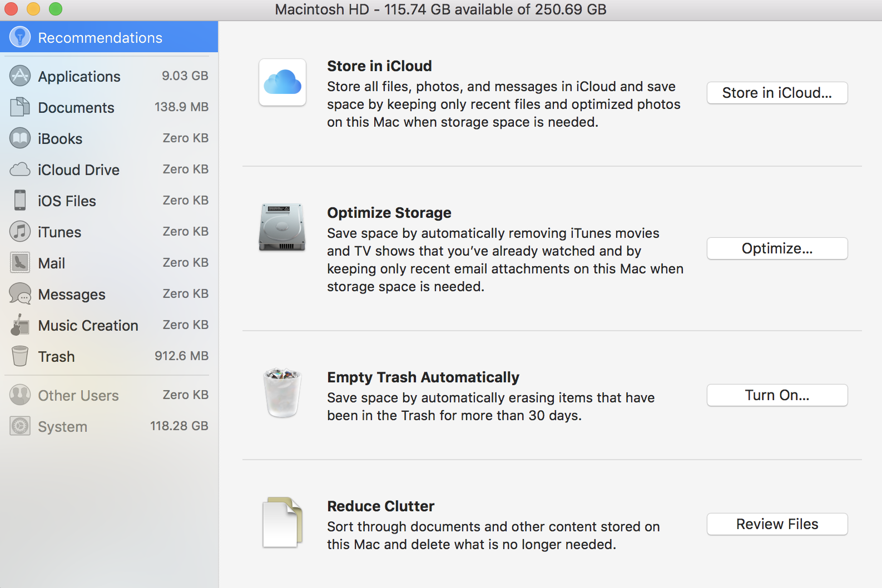Click the Mail stamp icon
Image resolution: width=882 pixels, height=588 pixels.
(x=20, y=262)
